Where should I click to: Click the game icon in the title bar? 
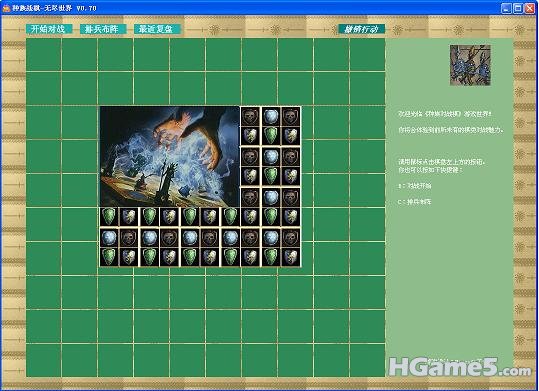6,8
